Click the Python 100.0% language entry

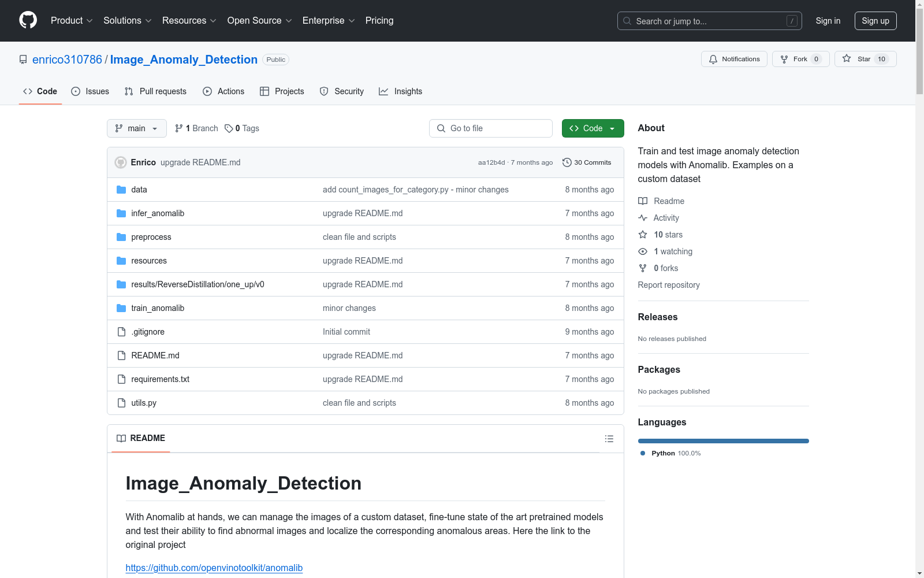(670, 453)
